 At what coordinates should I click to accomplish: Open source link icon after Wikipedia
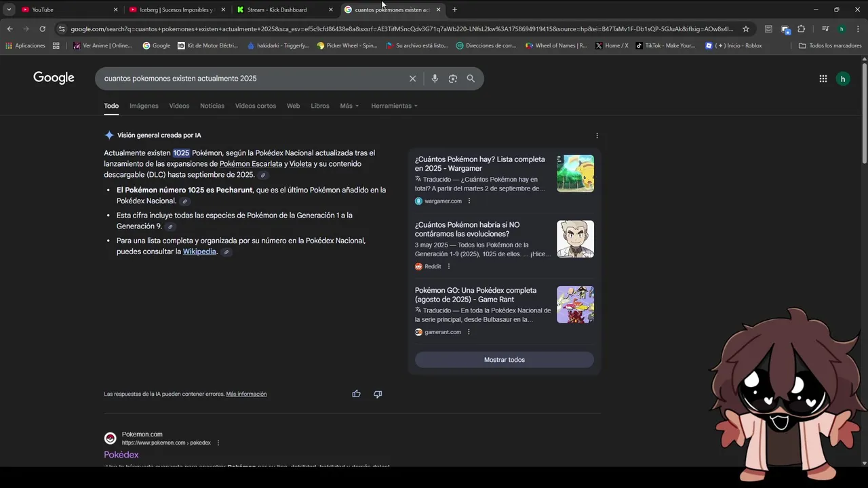pyautogui.click(x=226, y=252)
